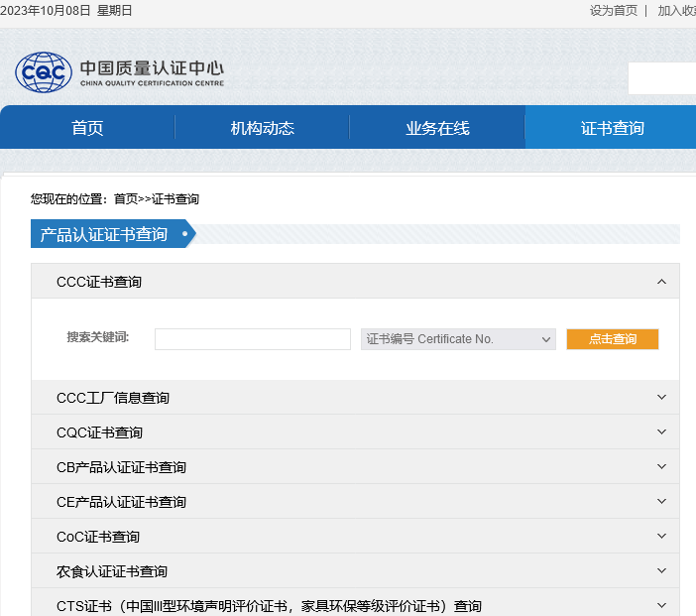
Task: Click the CQC logo icon
Action: [44, 71]
